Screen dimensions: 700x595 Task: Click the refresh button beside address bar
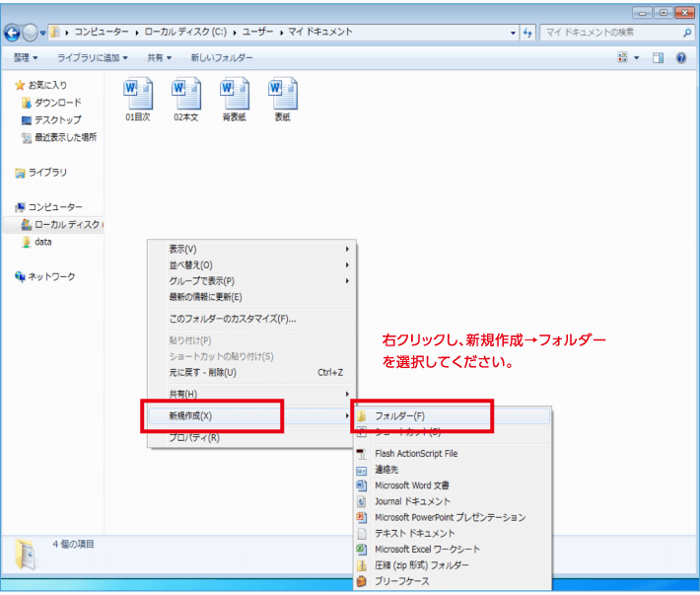pos(528,33)
